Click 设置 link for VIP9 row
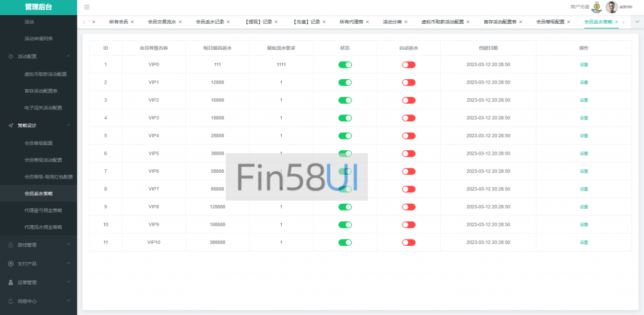 click(x=584, y=224)
